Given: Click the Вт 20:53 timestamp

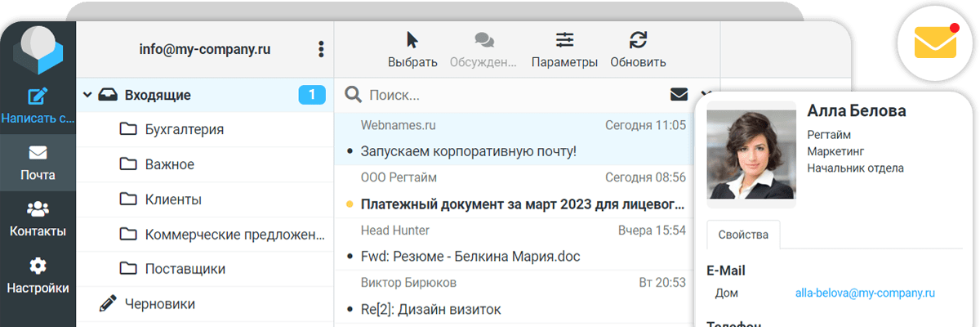Looking at the screenshot, I should click(x=662, y=283).
